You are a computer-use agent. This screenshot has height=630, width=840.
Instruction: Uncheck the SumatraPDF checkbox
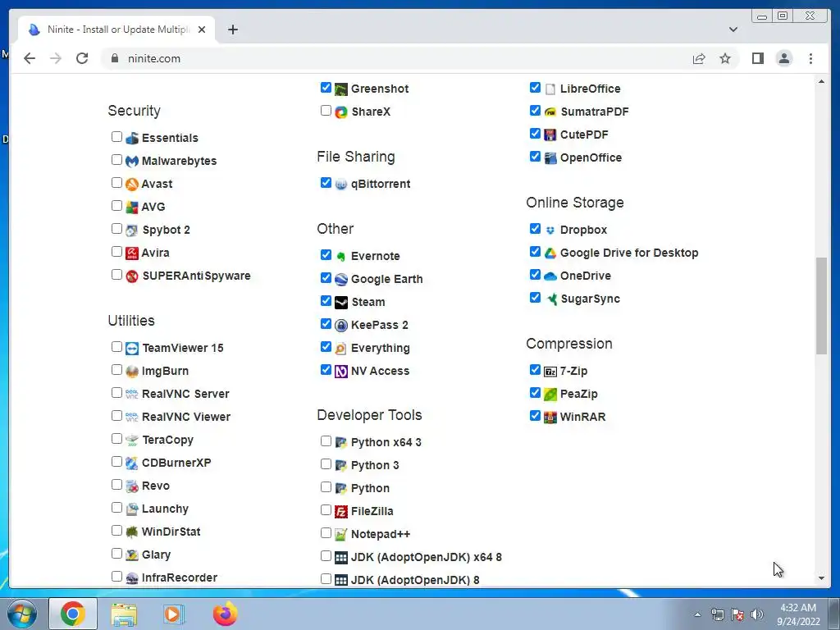tap(535, 111)
